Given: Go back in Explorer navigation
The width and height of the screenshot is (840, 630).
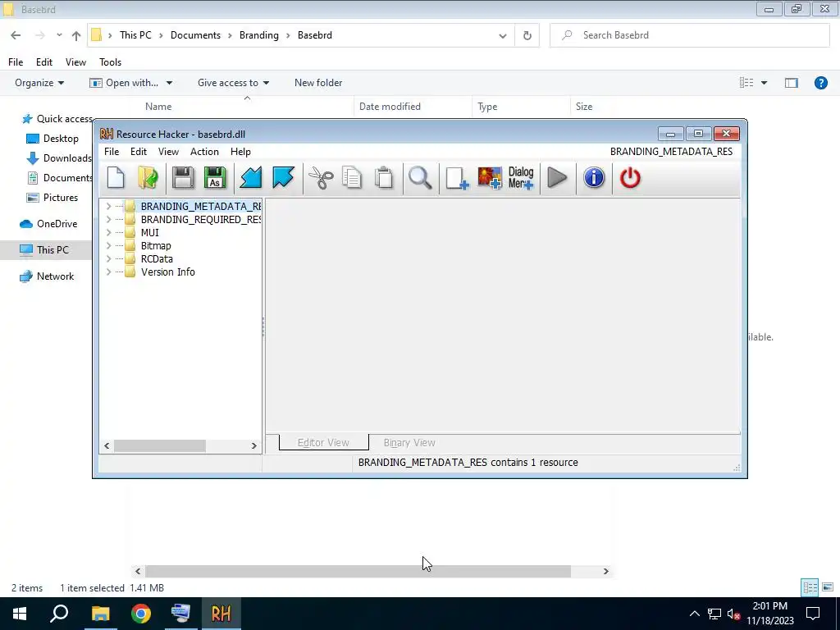Looking at the screenshot, I should click(16, 35).
